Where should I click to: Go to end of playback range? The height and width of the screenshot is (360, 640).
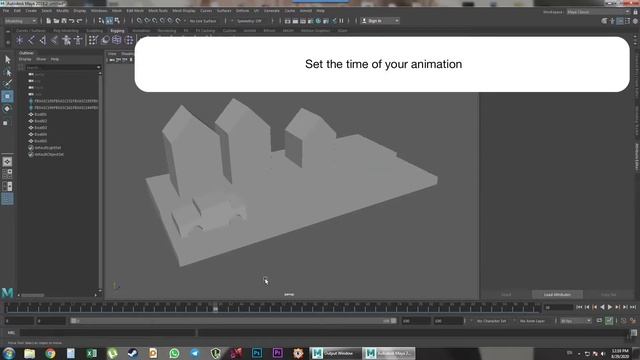pos(633,307)
